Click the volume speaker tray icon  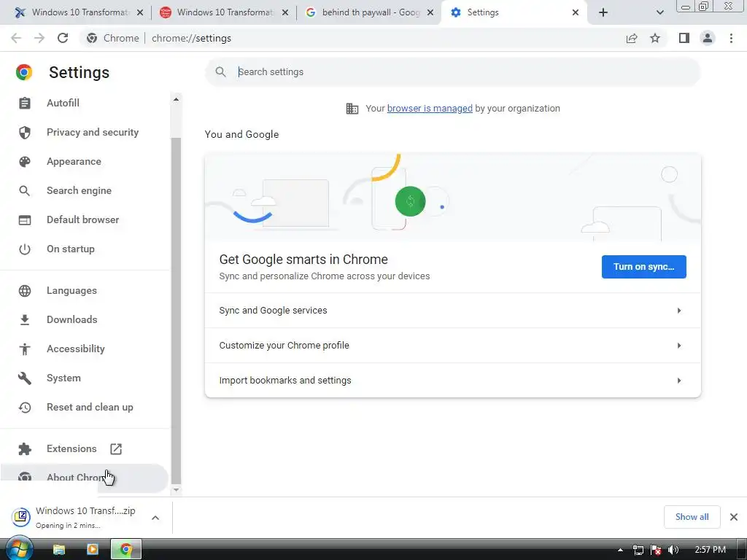pyautogui.click(x=673, y=550)
